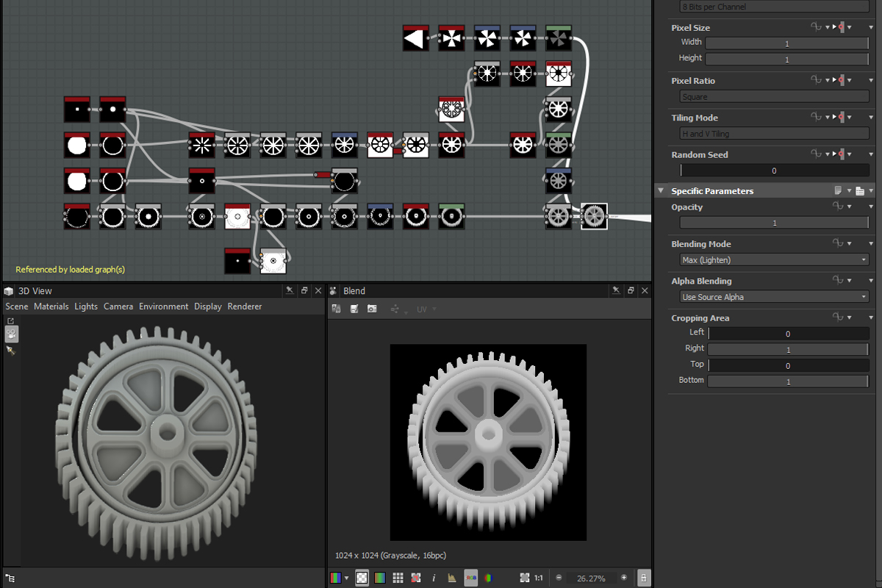Image resolution: width=882 pixels, height=588 pixels.
Task: Select the camera tool in 3D View
Action: tap(12, 334)
